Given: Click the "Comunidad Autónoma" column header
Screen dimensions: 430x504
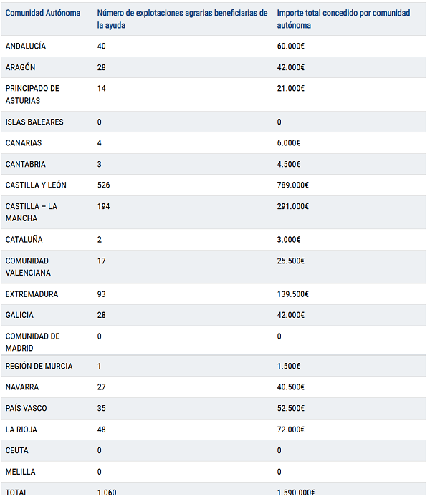Looking at the screenshot, I should (x=43, y=13).
